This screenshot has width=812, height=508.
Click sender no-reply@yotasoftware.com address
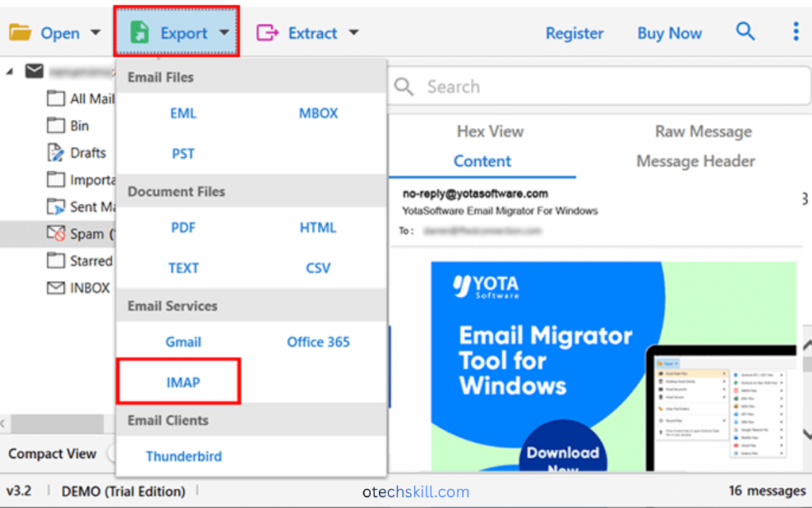coord(475,194)
